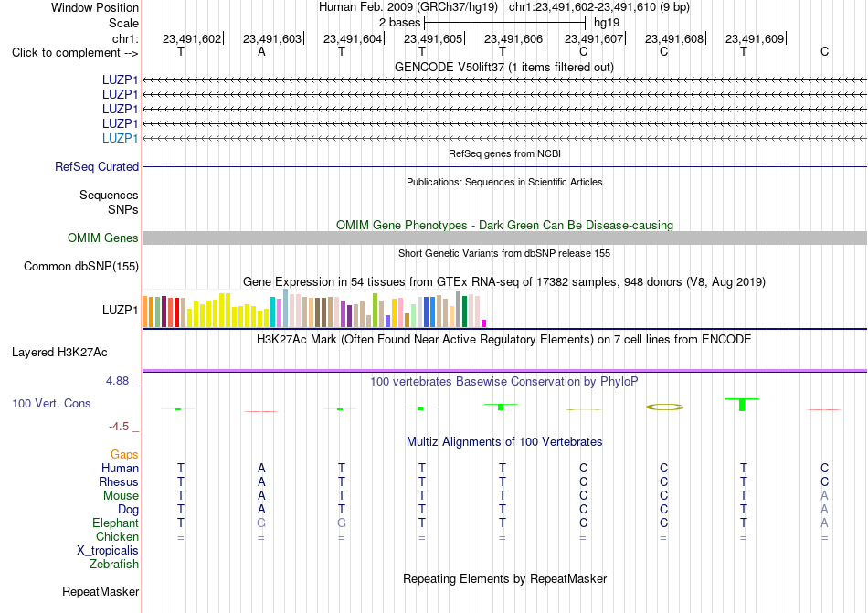This screenshot has width=868, height=613.
Task: Click the Sequences track label
Action: (109, 195)
